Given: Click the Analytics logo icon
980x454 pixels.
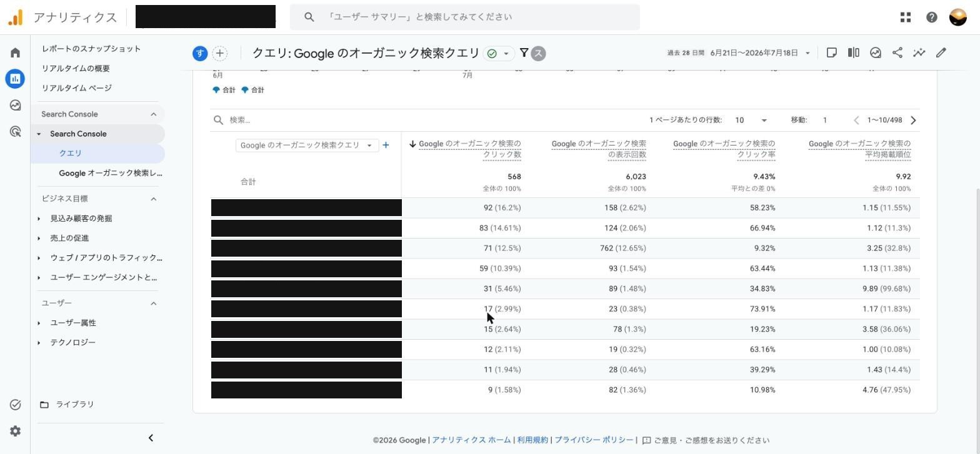Looking at the screenshot, I should click(x=16, y=17).
